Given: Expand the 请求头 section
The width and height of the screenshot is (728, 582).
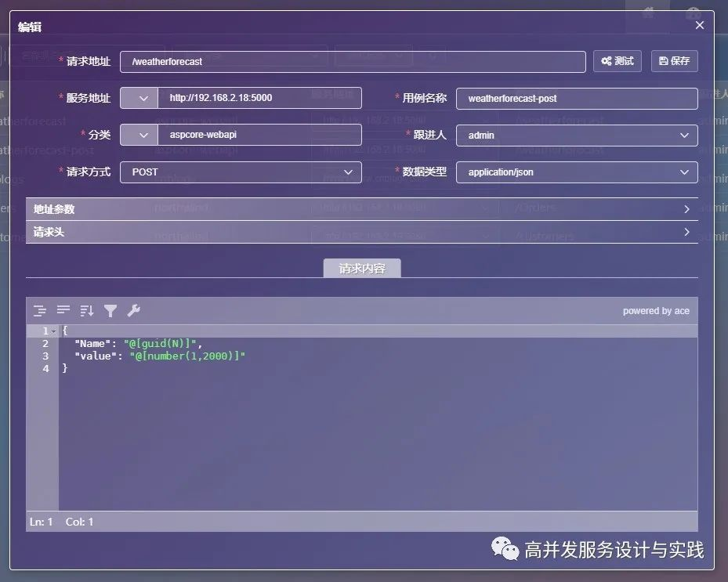Looking at the screenshot, I should [362, 232].
